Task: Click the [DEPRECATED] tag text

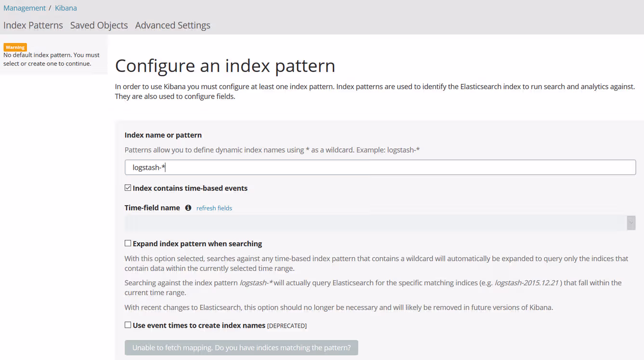Action: tap(287, 326)
